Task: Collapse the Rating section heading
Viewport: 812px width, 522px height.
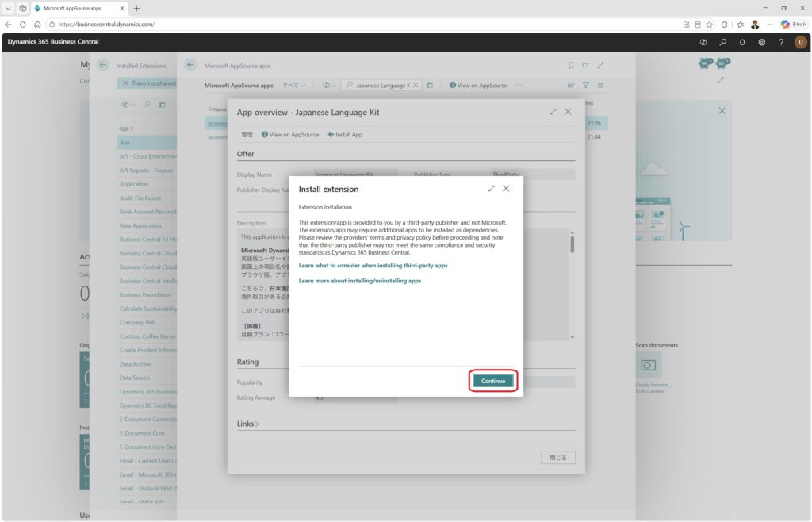Action: point(247,362)
